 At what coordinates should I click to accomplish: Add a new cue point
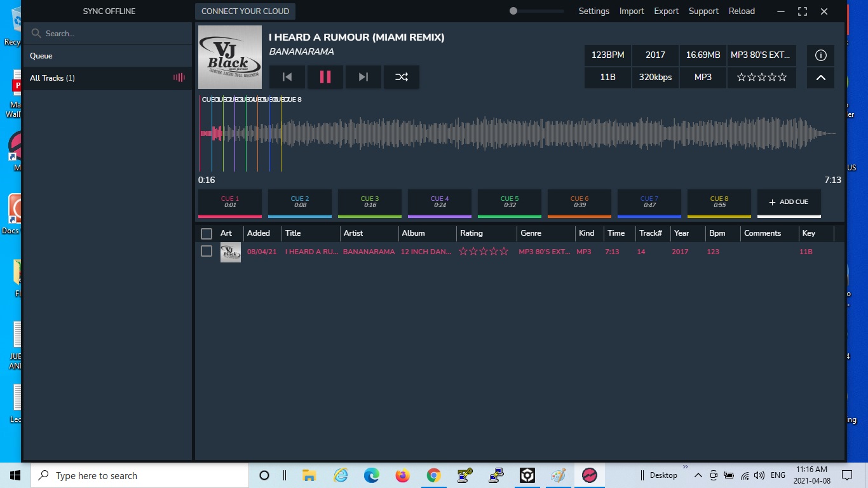(789, 202)
